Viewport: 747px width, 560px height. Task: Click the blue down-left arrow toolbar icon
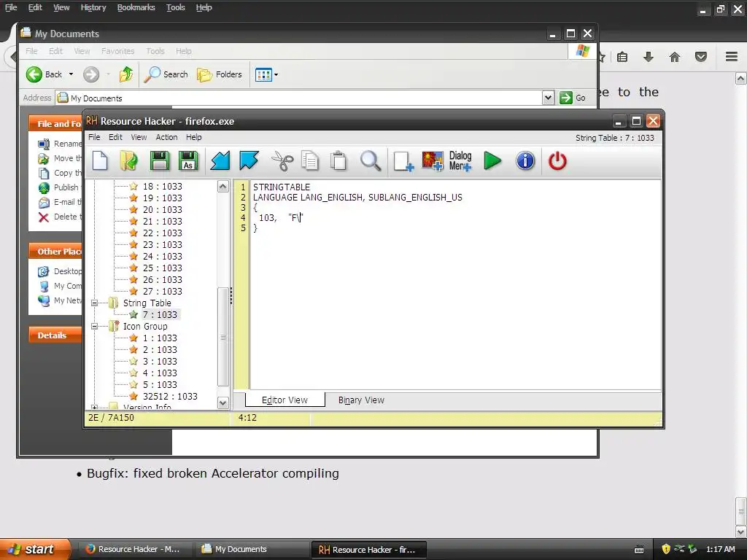click(x=220, y=161)
